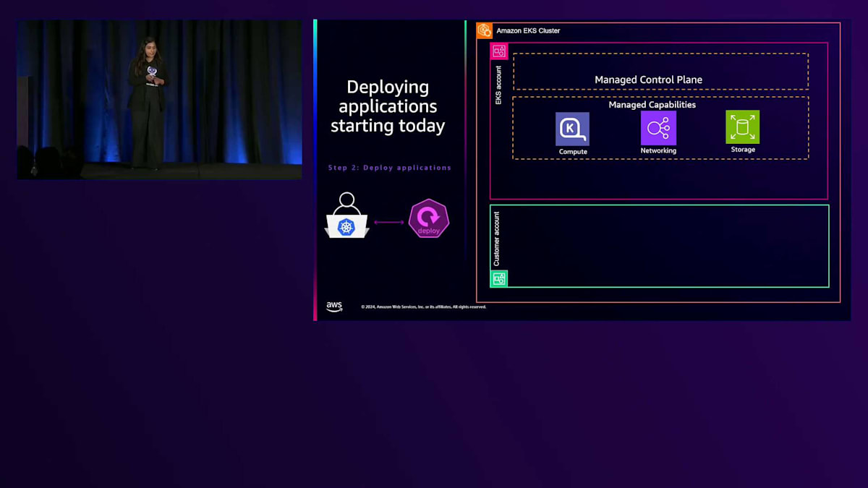The height and width of the screenshot is (488, 868).
Task: Click the vertical "Customer account" label
Action: pos(497,239)
